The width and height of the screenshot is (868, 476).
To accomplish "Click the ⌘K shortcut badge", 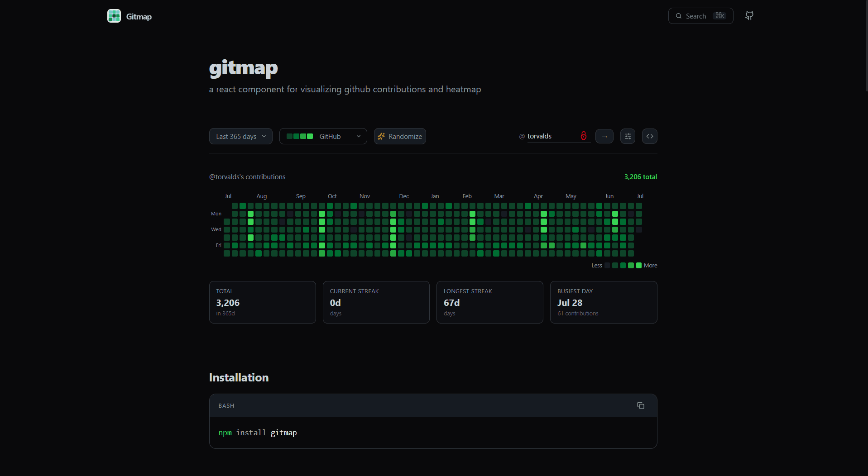I will click(719, 16).
